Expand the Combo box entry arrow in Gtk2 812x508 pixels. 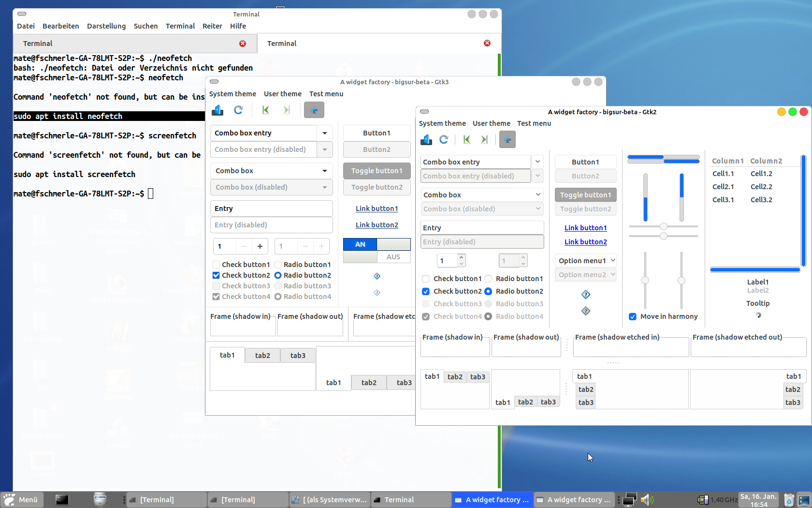(x=537, y=162)
